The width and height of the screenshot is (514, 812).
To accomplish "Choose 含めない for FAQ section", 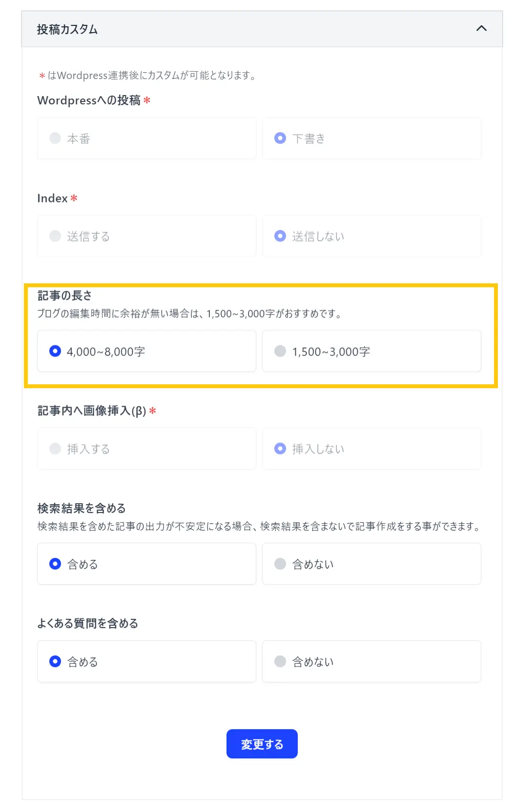I will point(280,662).
